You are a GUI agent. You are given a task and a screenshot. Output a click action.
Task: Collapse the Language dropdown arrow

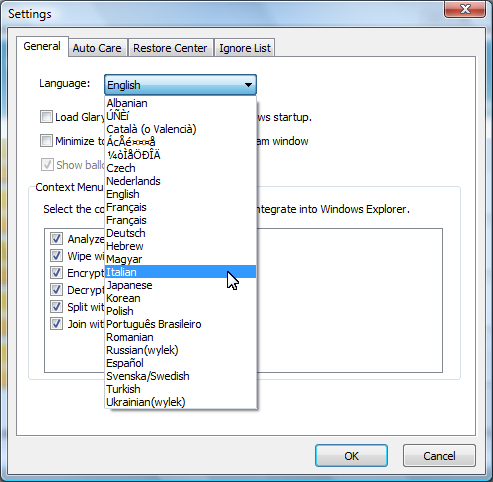click(x=248, y=85)
